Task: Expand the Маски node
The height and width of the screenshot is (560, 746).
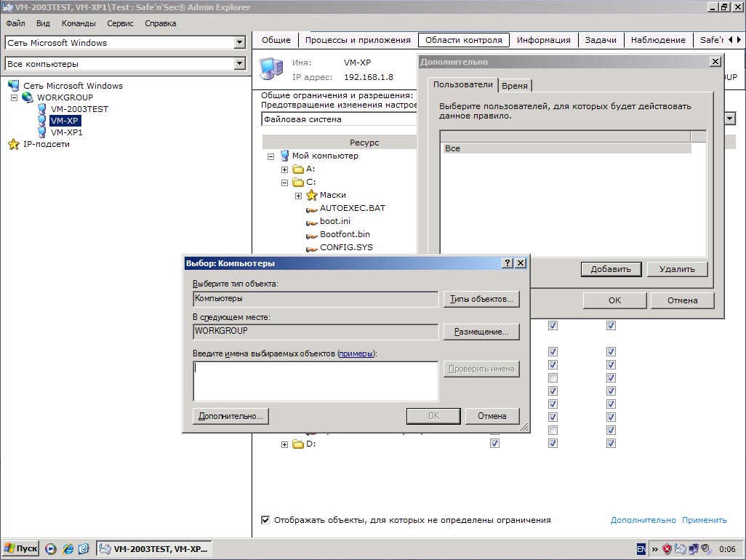Action: click(x=298, y=196)
